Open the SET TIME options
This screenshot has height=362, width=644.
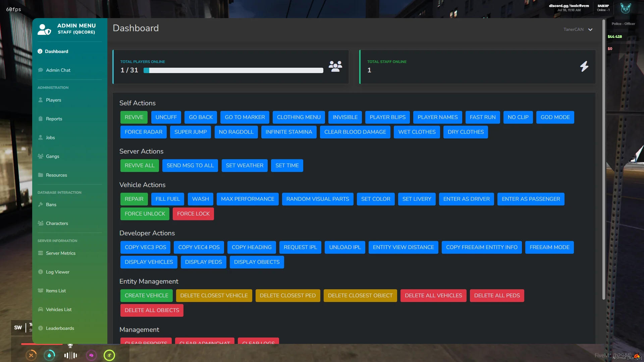coord(287,166)
